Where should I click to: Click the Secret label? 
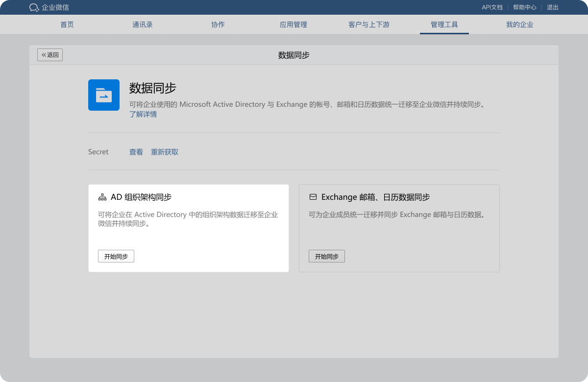(98, 152)
